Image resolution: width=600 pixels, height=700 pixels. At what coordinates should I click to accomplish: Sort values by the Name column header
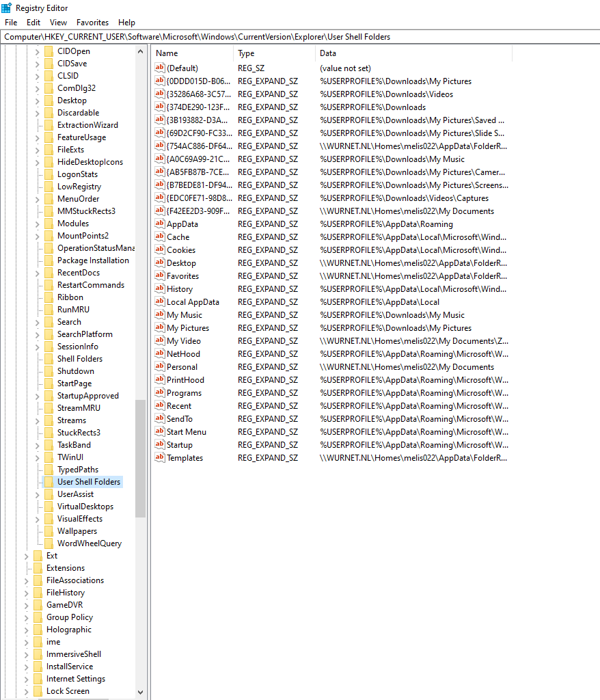click(193, 53)
